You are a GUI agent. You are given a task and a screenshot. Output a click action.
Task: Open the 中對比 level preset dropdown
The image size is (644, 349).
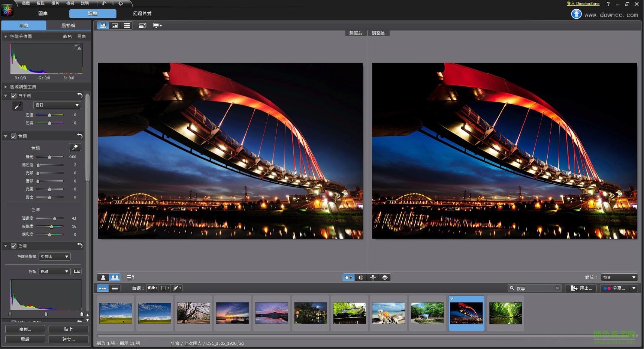(54, 256)
